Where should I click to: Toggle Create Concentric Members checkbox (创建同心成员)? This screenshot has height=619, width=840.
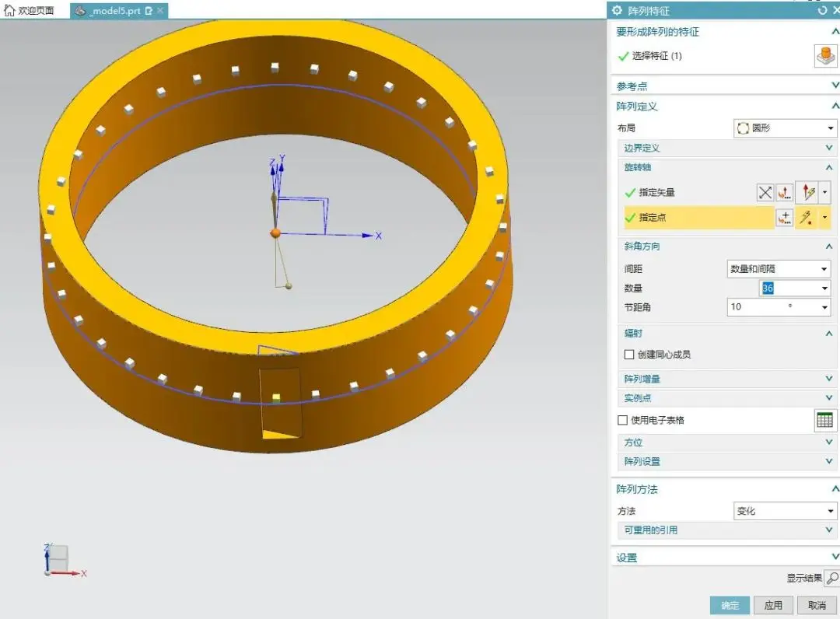[629, 355]
